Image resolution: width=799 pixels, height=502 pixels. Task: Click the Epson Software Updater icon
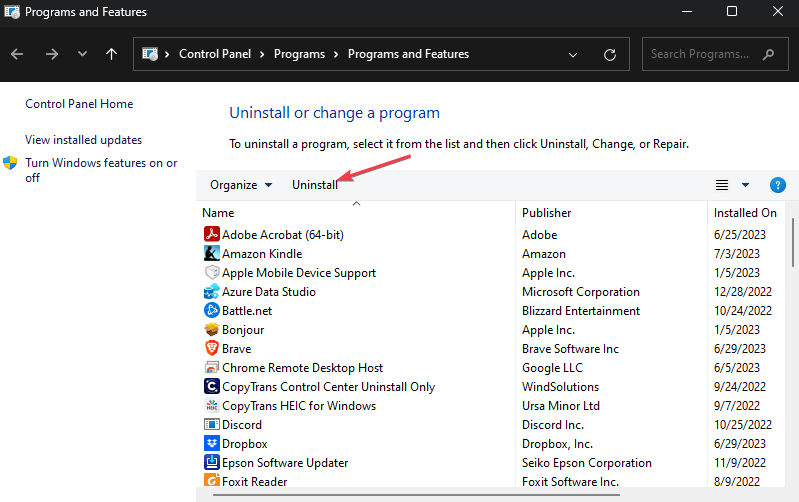[211, 462]
